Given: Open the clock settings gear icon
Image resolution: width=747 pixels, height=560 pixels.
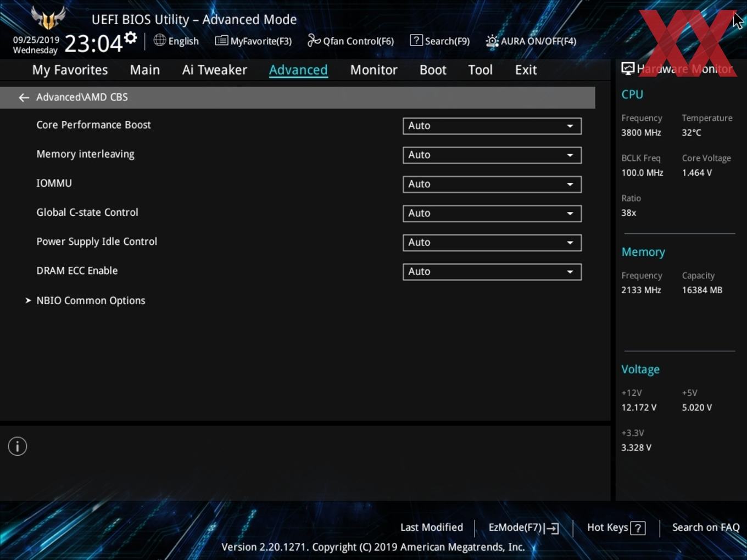Looking at the screenshot, I should [130, 38].
